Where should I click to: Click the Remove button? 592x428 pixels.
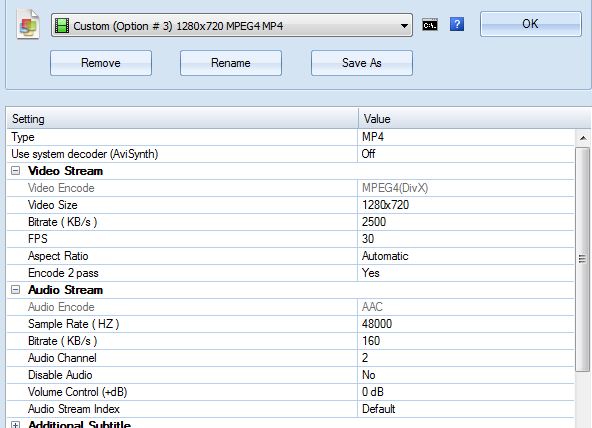(x=101, y=63)
